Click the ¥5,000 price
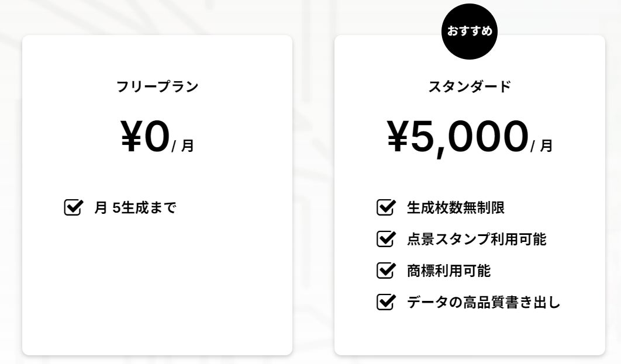The height and width of the screenshot is (364, 621). tap(457, 137)
